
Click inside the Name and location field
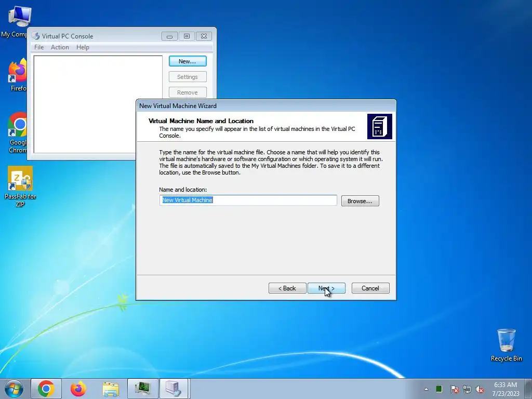coord(248,200)
